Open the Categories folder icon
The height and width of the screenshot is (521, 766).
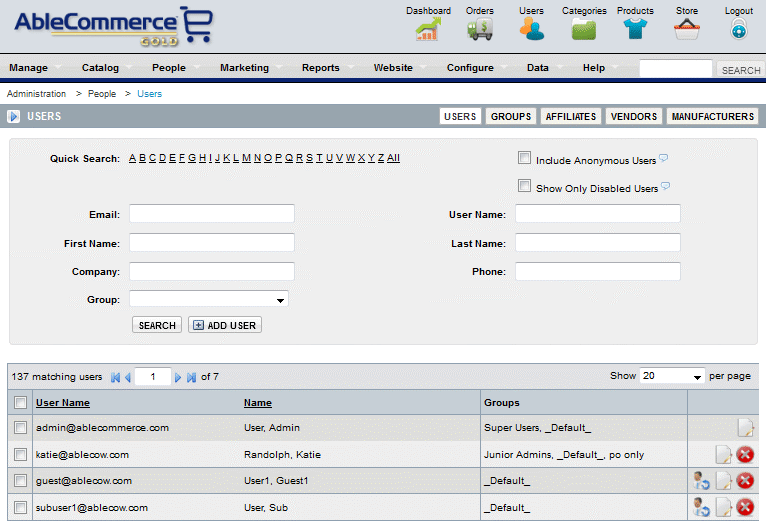[x=584, y=29]
